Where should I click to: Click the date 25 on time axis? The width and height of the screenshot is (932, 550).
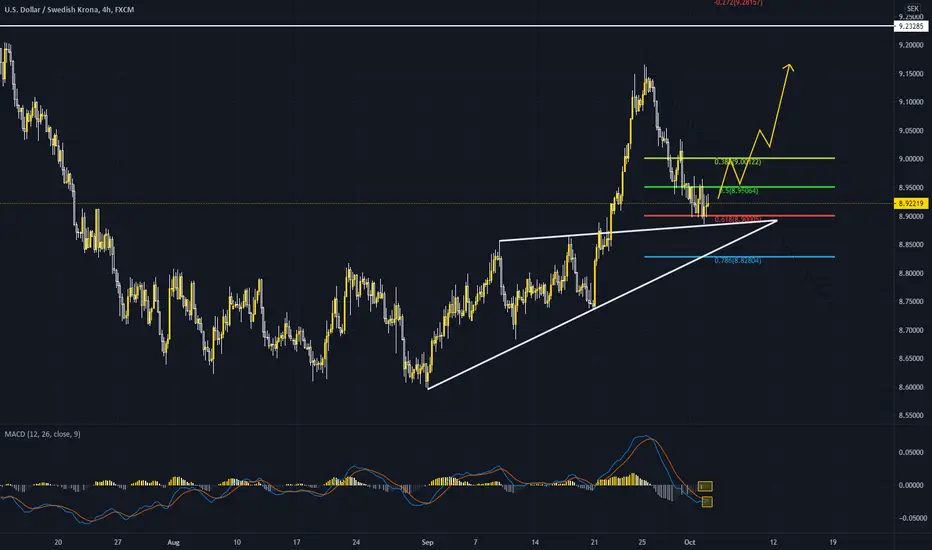[642, 542]
